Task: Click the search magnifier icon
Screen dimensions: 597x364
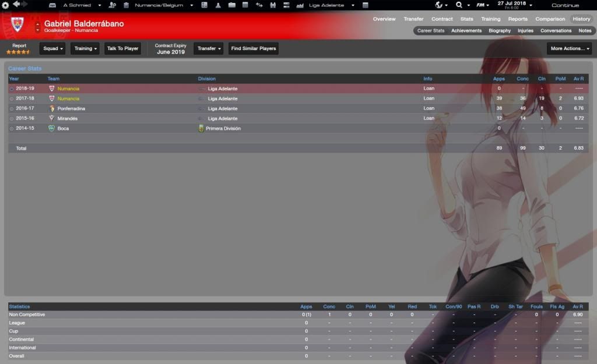Action: pyautogui.click(x=459, y=5)
